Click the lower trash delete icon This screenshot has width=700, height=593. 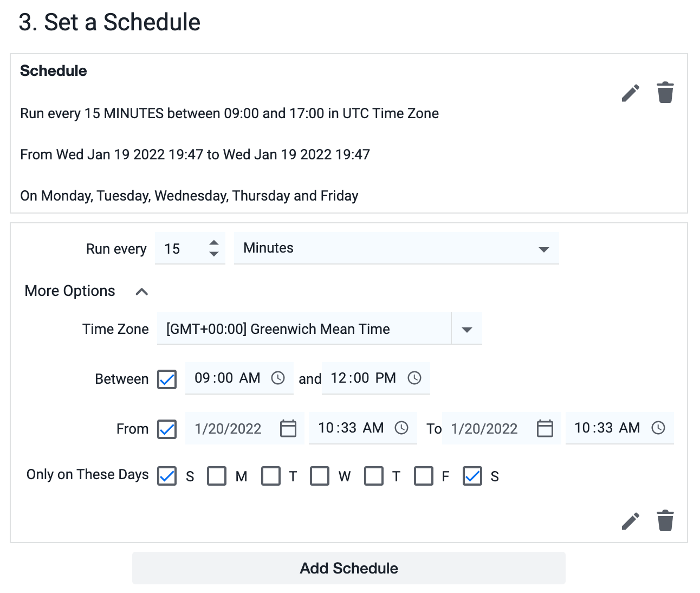coord(665,521)
